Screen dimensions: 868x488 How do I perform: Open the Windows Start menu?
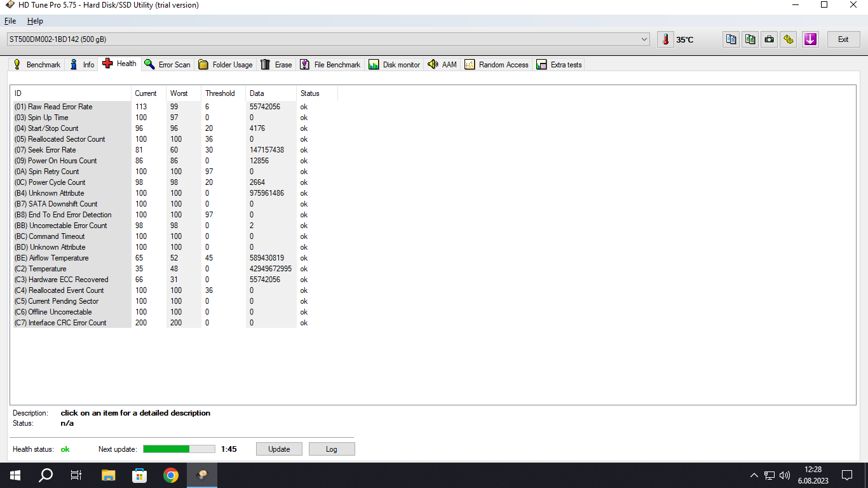[15, 475]
